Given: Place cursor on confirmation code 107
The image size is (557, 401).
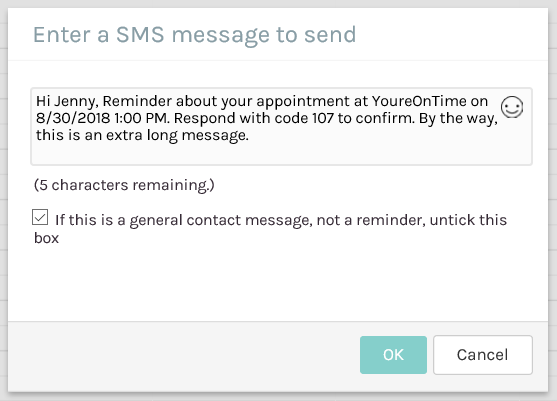Looking at the screenshot, I should pyautogui.click(x=323, y=118).
